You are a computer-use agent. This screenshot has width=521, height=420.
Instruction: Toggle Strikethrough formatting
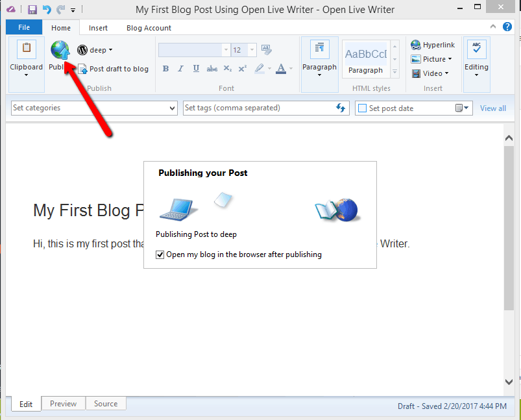(212, 69)
